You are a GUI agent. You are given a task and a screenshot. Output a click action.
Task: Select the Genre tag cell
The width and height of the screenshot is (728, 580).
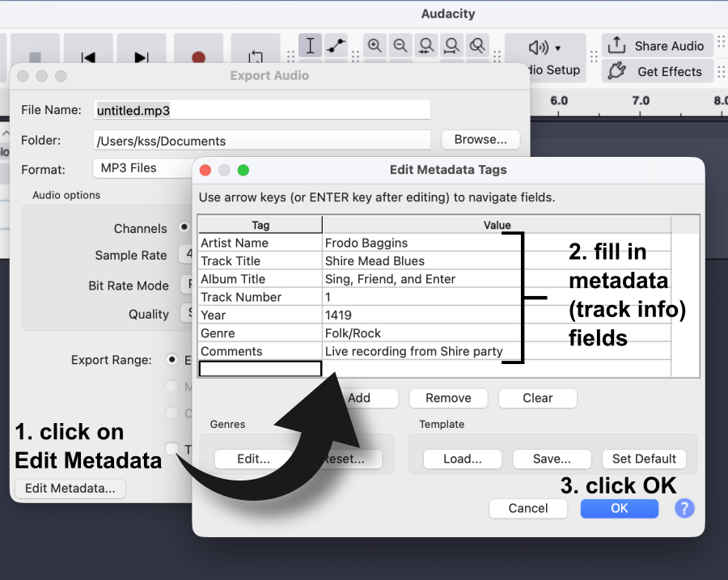tap(260, 333)
